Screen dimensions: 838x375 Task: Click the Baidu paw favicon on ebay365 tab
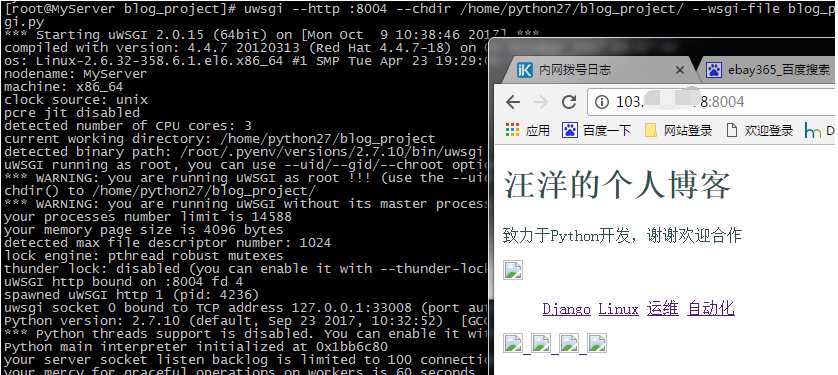pyautogui.click(x=713, y=70)
